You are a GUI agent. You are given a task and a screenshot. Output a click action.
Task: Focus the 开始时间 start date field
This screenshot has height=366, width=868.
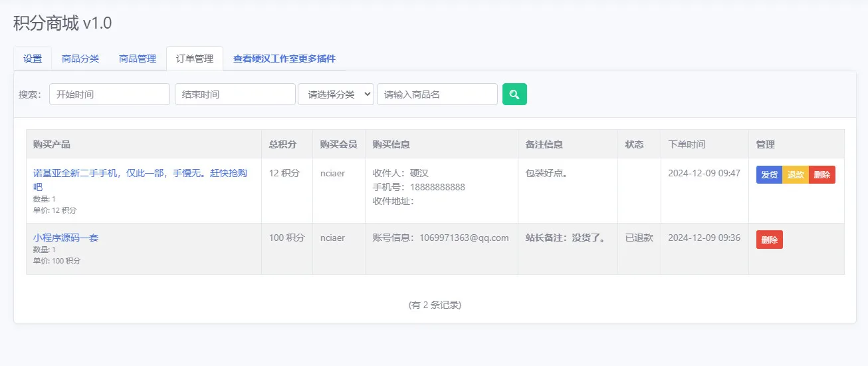click(110, 94)
